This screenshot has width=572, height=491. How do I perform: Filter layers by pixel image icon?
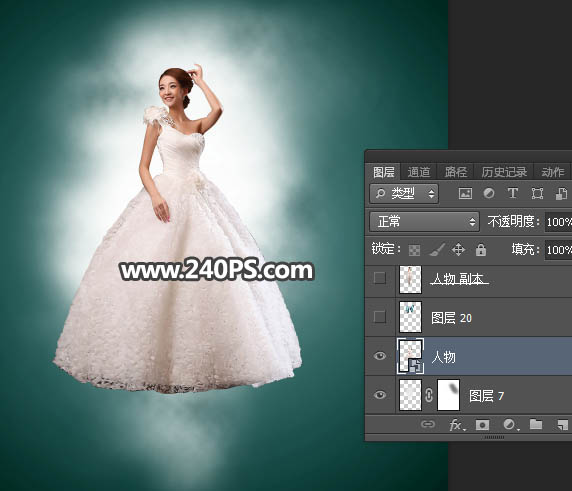tap(465, 193)
